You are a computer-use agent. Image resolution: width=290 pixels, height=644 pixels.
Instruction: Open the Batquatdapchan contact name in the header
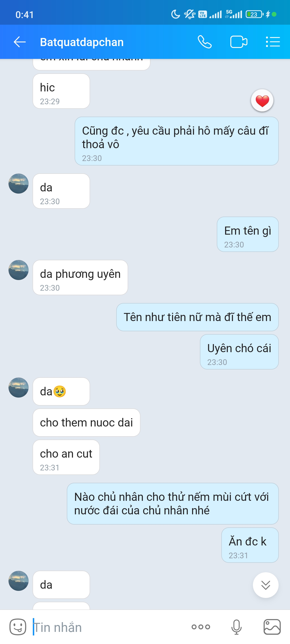(x=82, y=42)
